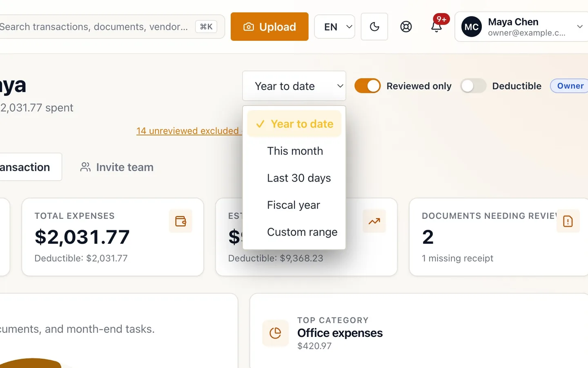This screenshot has height=368, width=588.
Task: Select Year to date option in the list
Action: (x=294, y=124)
